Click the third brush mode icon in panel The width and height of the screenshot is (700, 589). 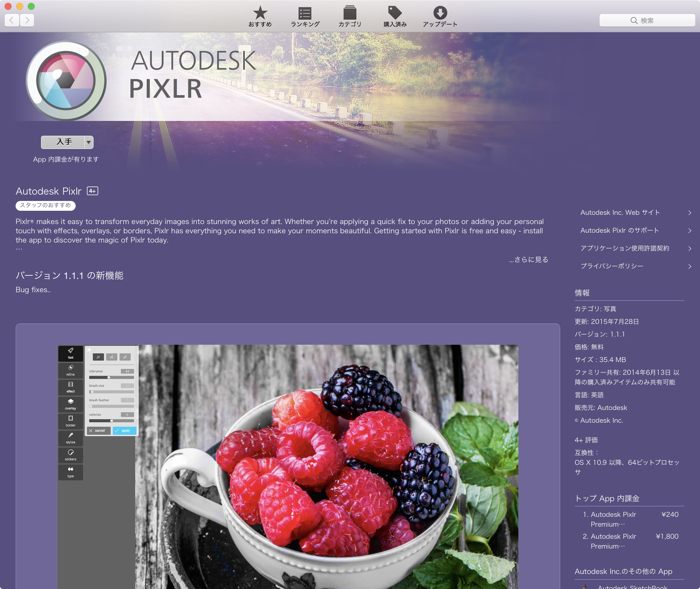[125, 357]
